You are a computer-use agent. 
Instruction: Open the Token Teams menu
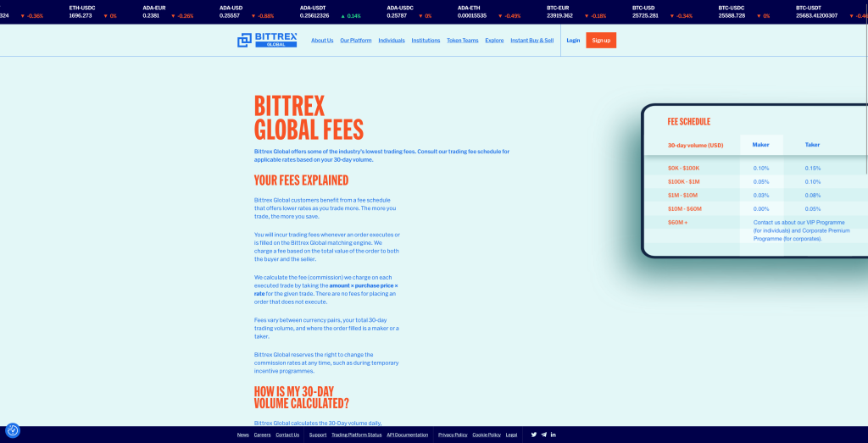point(463,41)
